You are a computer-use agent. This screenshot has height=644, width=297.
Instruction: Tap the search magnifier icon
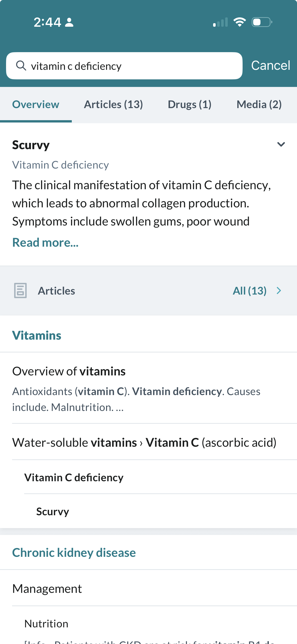(21, 66)
